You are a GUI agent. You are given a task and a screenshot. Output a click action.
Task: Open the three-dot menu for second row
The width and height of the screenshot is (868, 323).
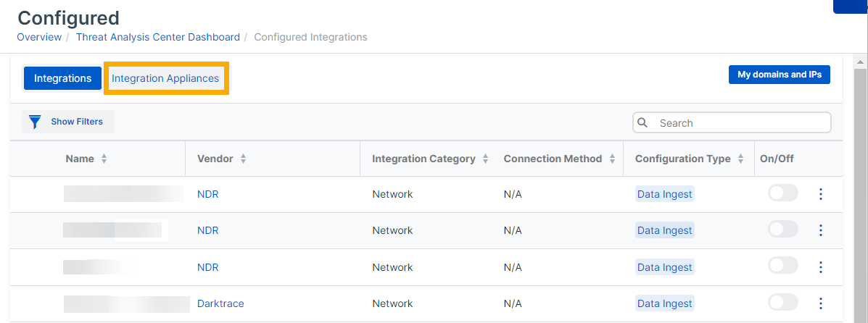[821, 230]
